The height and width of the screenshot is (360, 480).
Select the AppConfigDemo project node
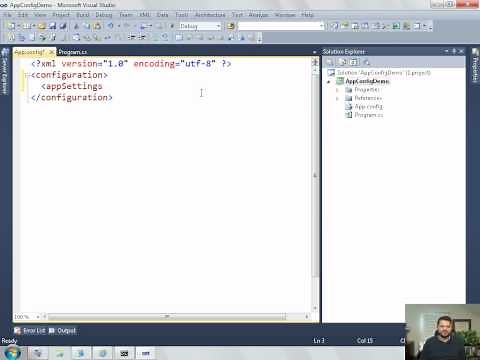coord(363,81)
